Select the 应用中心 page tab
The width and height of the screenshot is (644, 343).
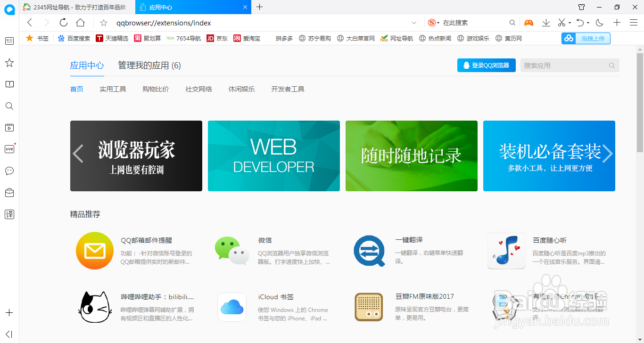coord(87,65)
